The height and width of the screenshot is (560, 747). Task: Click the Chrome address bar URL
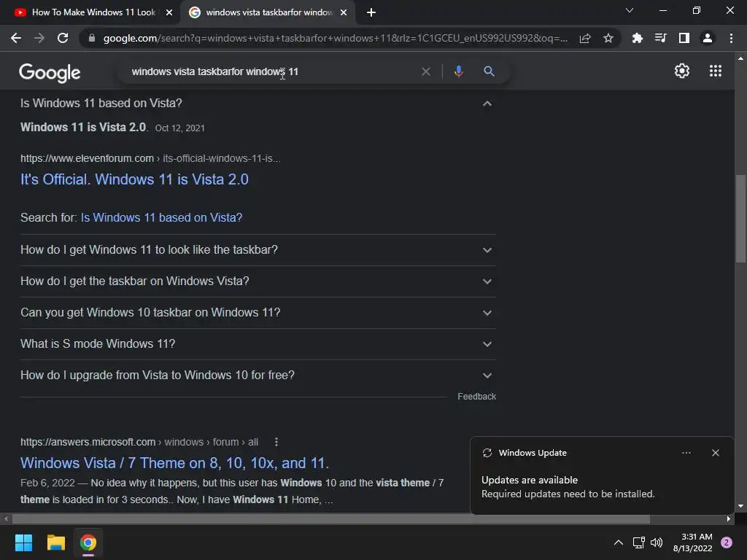[x=336, y=38]
